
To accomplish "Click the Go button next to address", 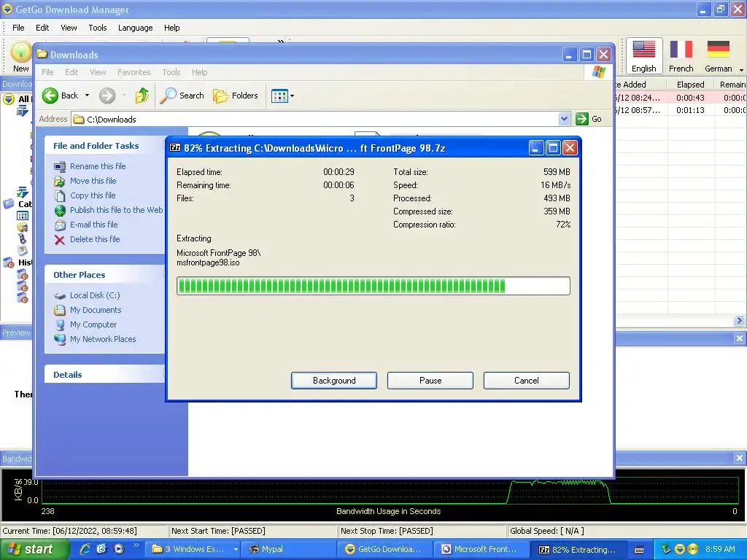I will pyautogui.click(x=589, y=119).
